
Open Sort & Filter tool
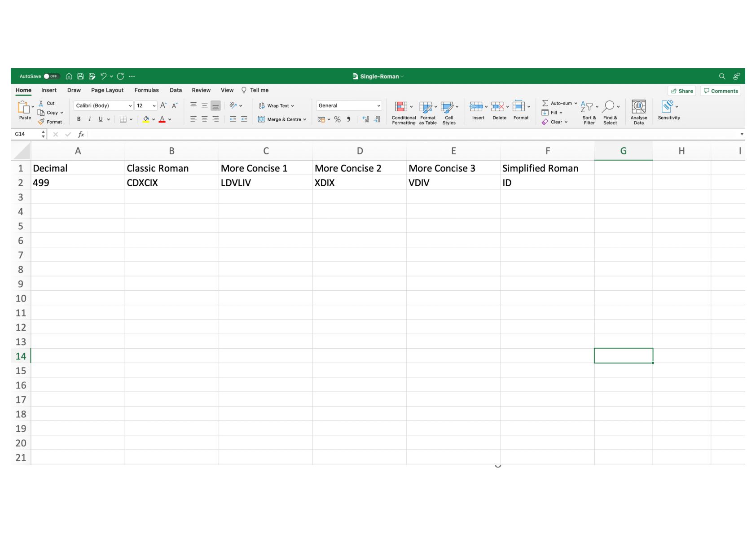click(587, 107)
